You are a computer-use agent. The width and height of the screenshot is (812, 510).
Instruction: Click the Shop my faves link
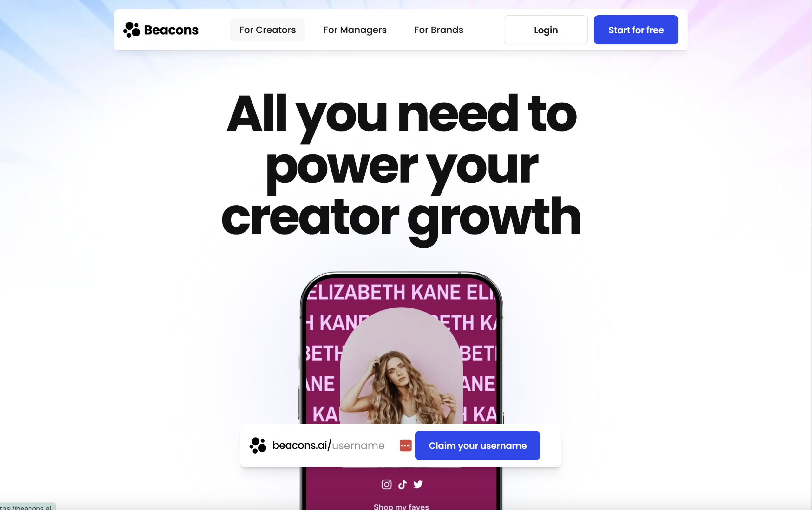pos(401,506)
